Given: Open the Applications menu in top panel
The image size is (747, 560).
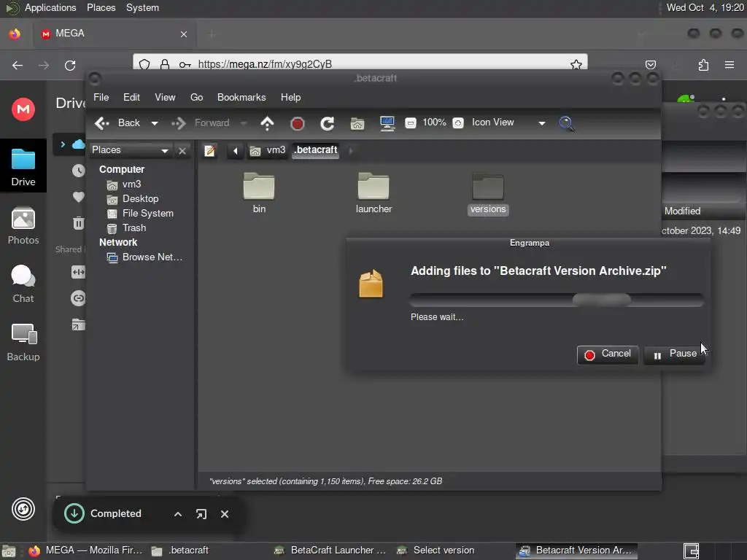Looking at the screenshot, I should pyautogui.click(x=50, y=7).
